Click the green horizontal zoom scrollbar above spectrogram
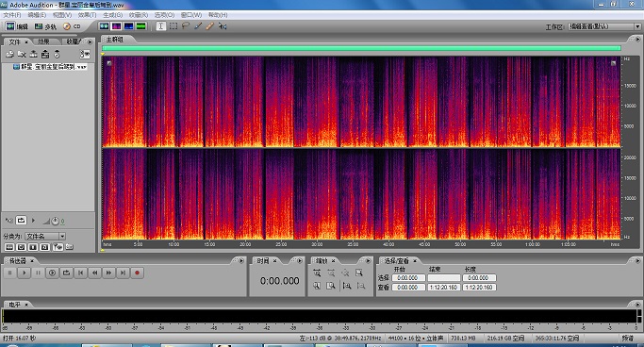The height and width of the screenshot is (347, 644). pos(361,48)
